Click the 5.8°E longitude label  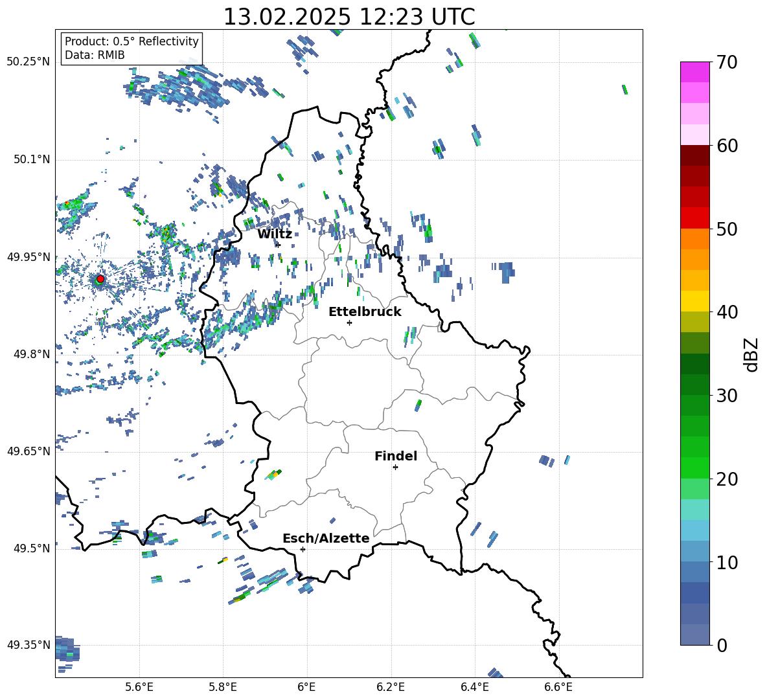click(223, 687)
